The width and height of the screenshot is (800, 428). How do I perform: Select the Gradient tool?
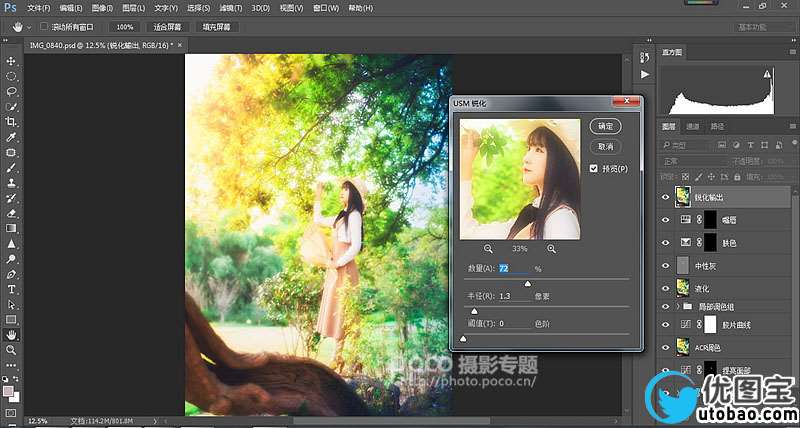point(11,228)
